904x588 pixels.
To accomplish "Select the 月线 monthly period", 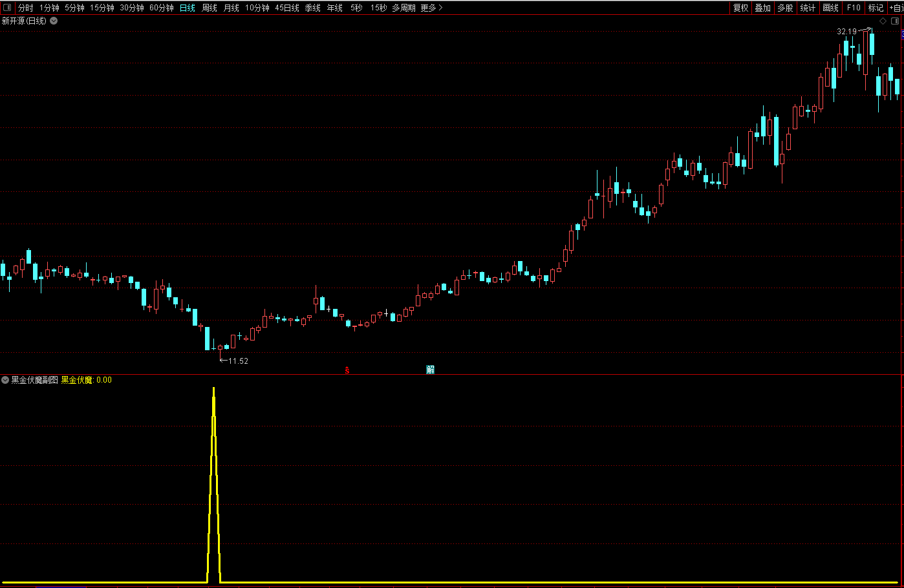I will 231,8.
